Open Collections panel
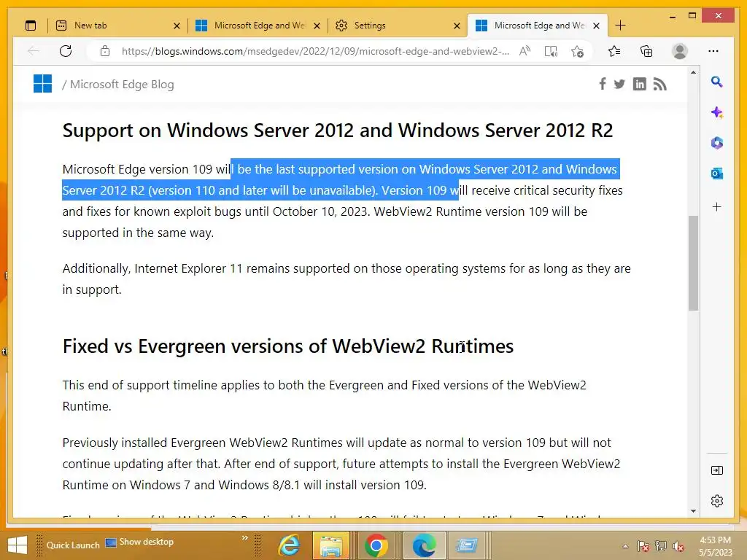This screenshot has height=560, width=747. (x=646, y=51)
